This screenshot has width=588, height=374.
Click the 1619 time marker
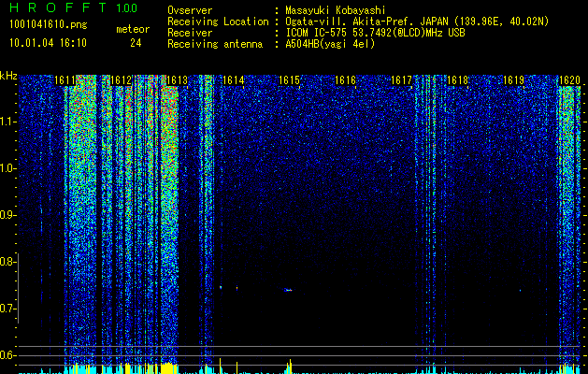tap(514, 80)
